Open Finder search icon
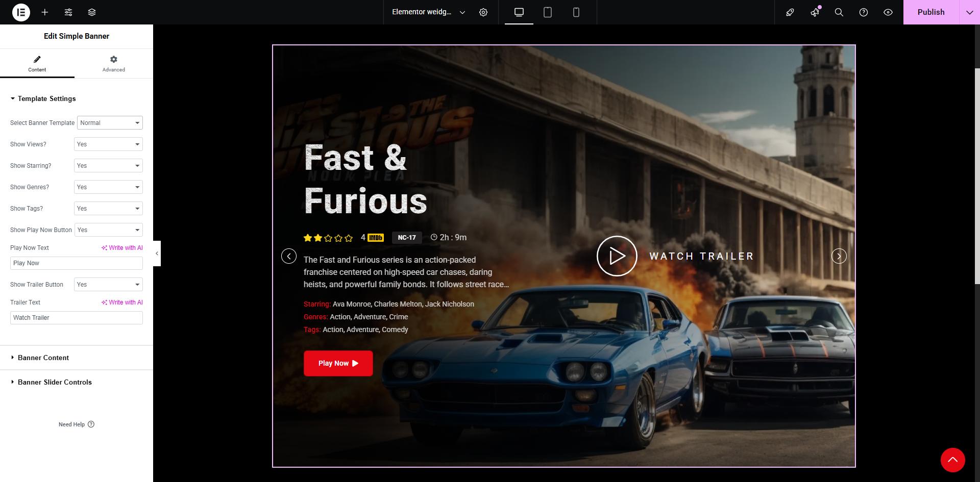This screenshot has width=980, height=482. click(x=839, y=12)
